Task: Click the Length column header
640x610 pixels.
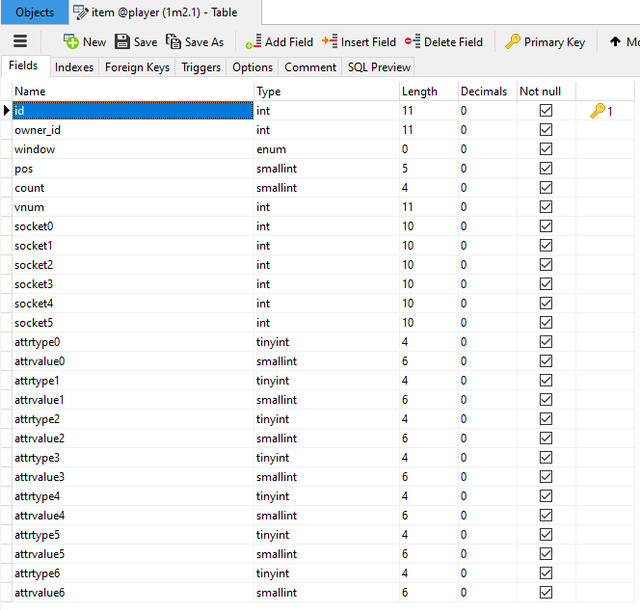Action: coord(419,91)
